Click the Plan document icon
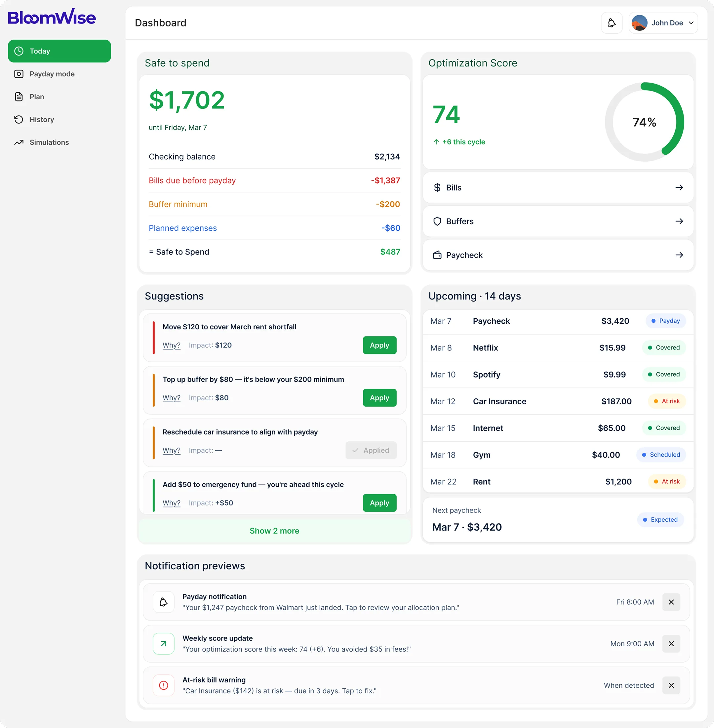Screen dimensions: 714x728 [19, 97]
